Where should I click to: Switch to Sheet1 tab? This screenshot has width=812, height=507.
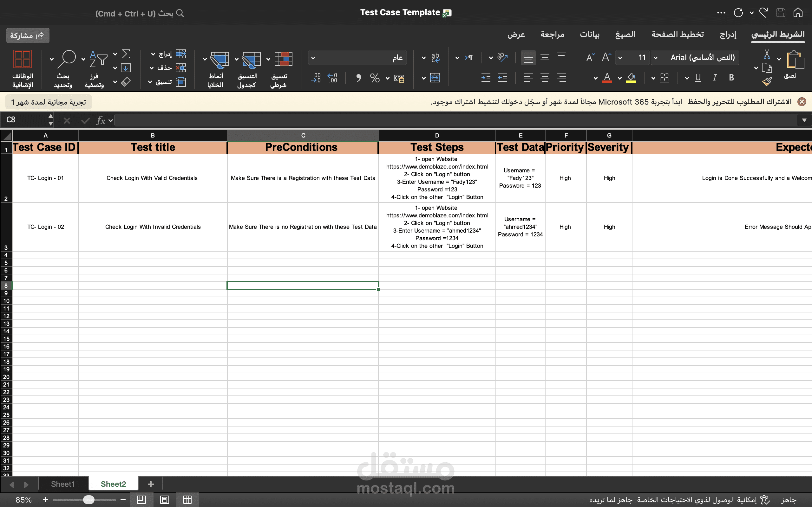coord(63,484)
